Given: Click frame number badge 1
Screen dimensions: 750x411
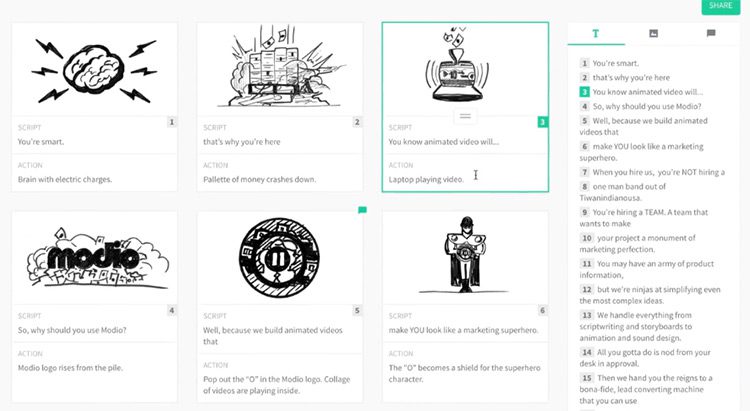Looking at the screenshot, I should (x=172, y=122).
